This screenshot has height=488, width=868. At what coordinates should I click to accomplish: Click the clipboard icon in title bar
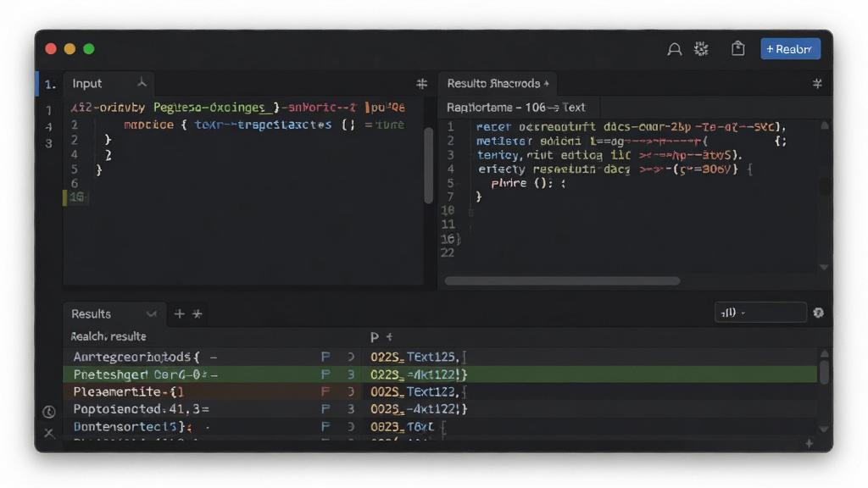(738, 48)
